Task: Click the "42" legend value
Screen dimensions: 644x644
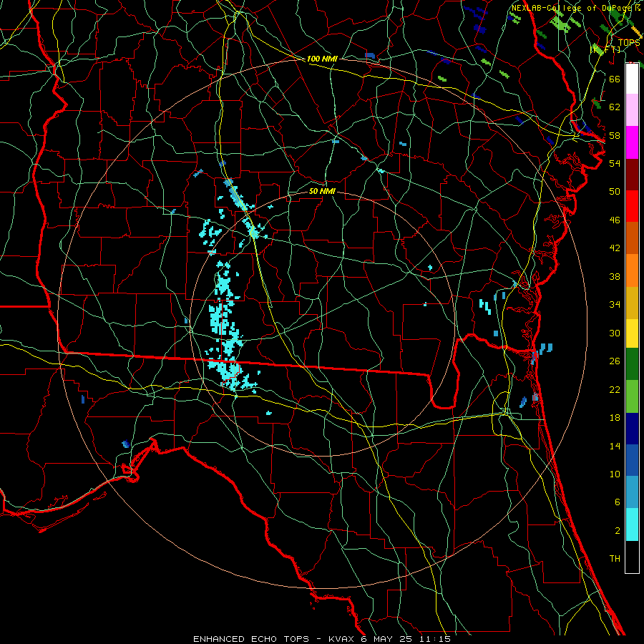Action: [615, 248]
